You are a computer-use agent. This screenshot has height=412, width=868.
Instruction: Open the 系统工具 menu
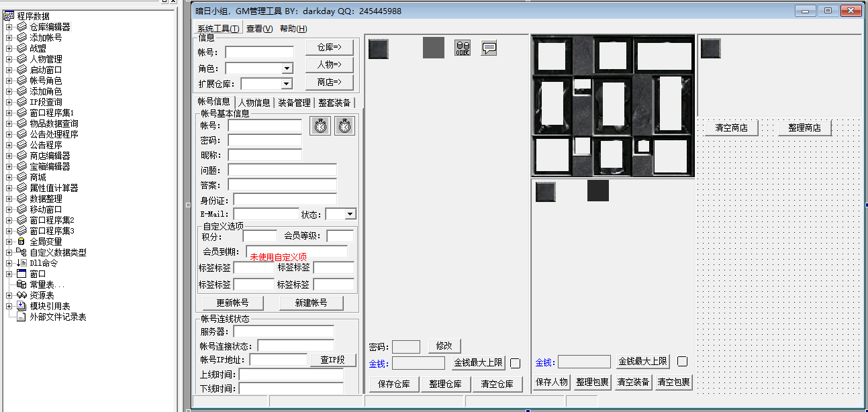pyautogui.click(x=218, y=28)
